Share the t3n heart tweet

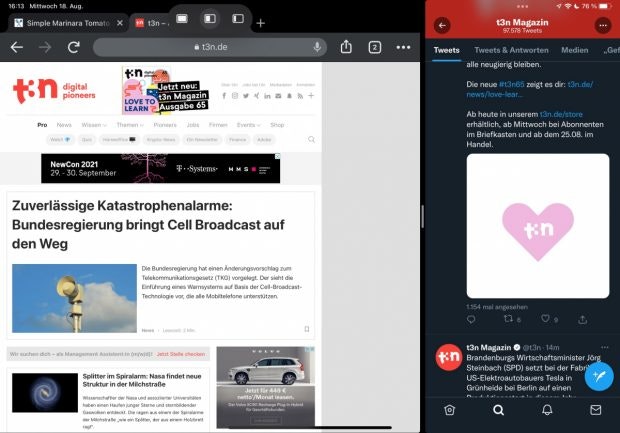tap(582, 319)
